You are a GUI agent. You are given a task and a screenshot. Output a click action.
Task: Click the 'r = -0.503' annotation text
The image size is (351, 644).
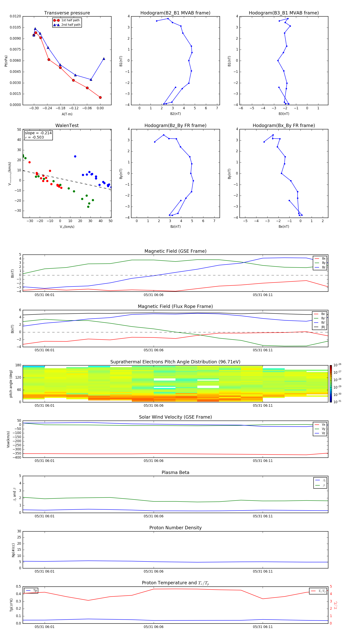coord(35,137)
